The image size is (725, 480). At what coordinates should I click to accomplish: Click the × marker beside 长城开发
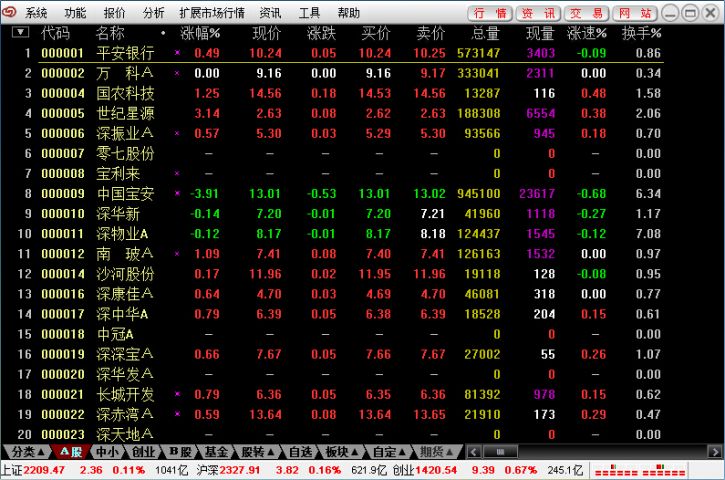178,393
